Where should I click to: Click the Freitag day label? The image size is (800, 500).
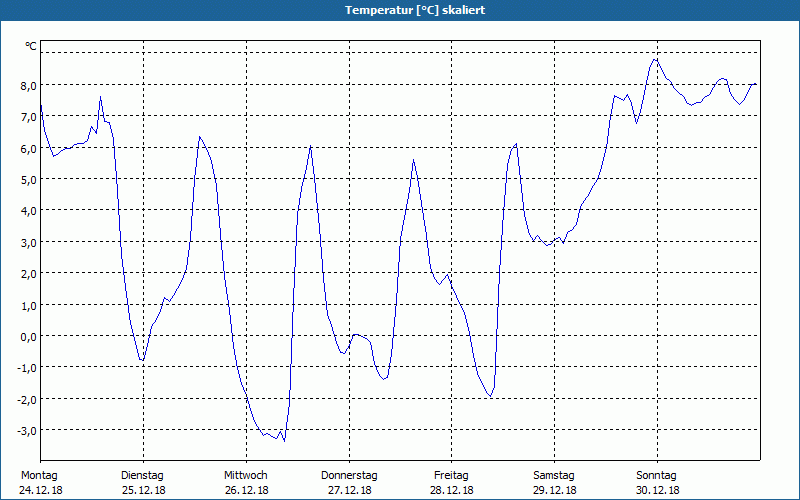[451, 476]
